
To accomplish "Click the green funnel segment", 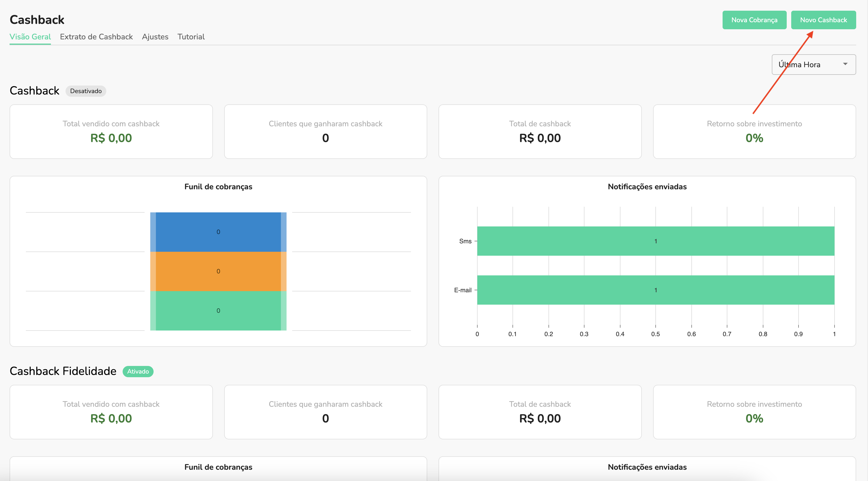I will pyautogui.click(x=218, y=311).
